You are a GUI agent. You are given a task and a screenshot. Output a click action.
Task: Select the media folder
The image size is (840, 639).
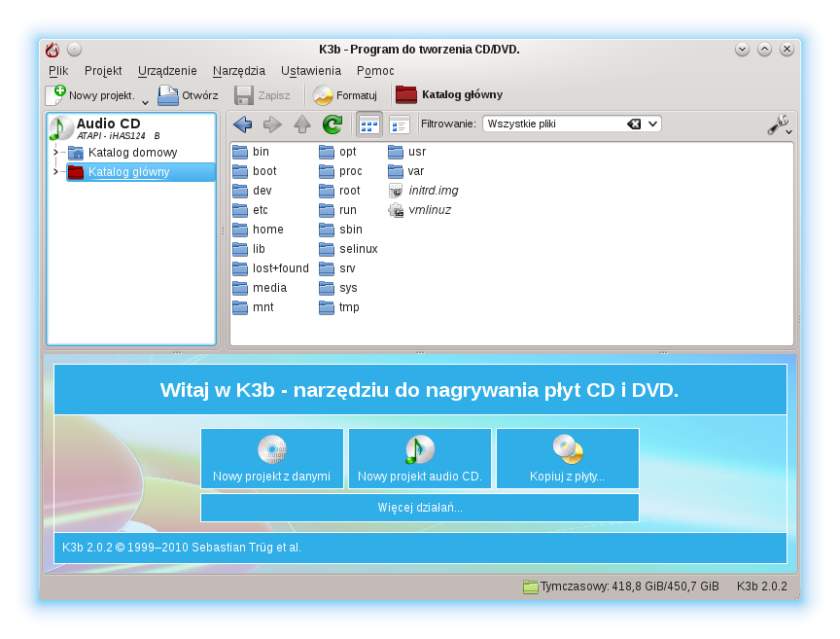260,288
